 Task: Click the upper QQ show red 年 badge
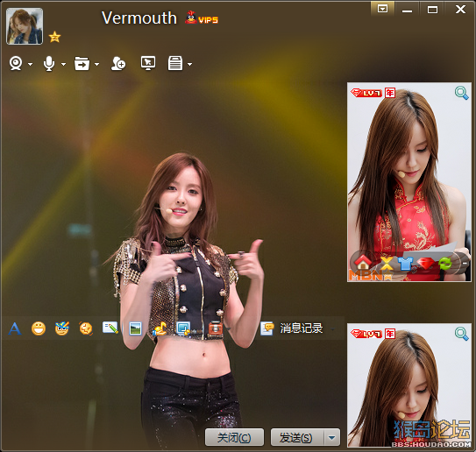(x=390, y=93)
